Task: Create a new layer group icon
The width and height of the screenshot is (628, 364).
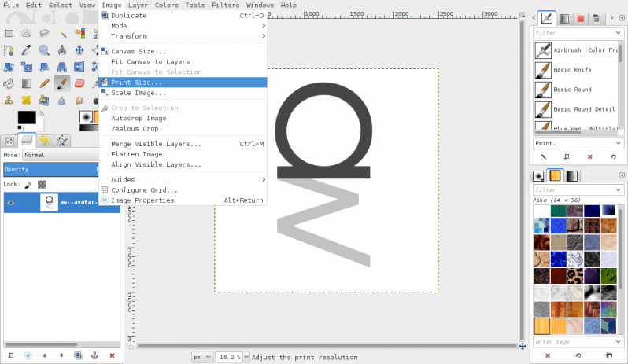Action: click(x=28, y=355)
